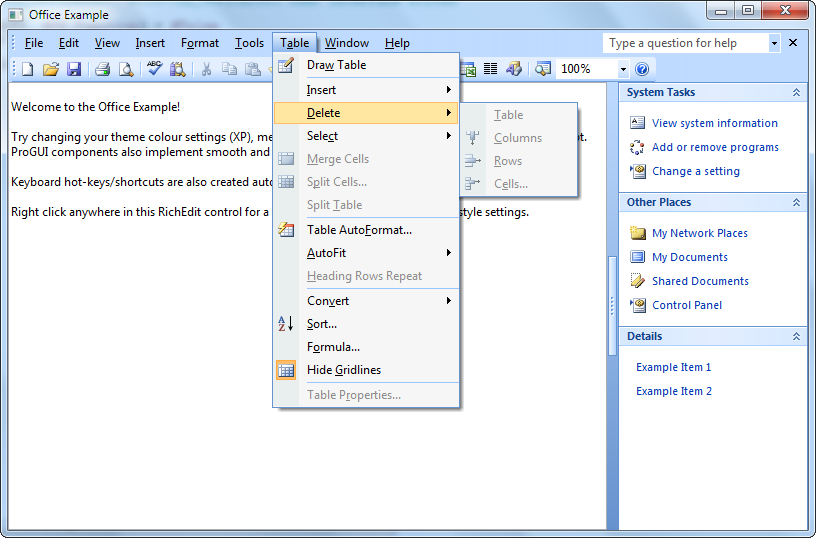Click the Save floppy disk icon
Screen dimensions: 816x538
click(74, 69)
